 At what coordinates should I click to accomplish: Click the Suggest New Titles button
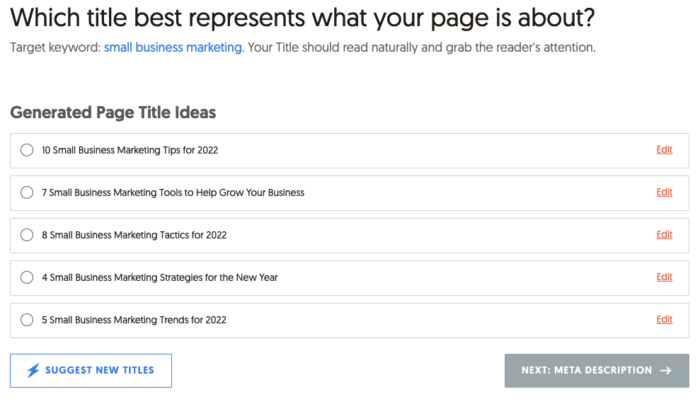pos(91,370)
